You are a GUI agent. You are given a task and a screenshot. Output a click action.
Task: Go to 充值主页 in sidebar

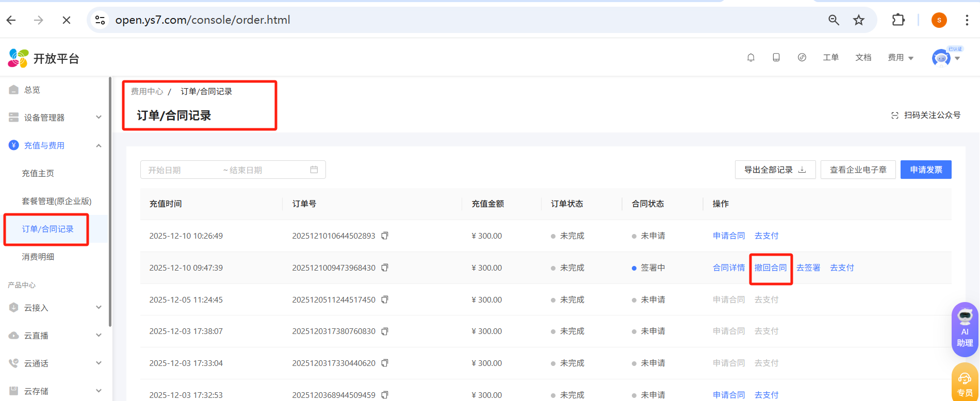coord(38,173)
